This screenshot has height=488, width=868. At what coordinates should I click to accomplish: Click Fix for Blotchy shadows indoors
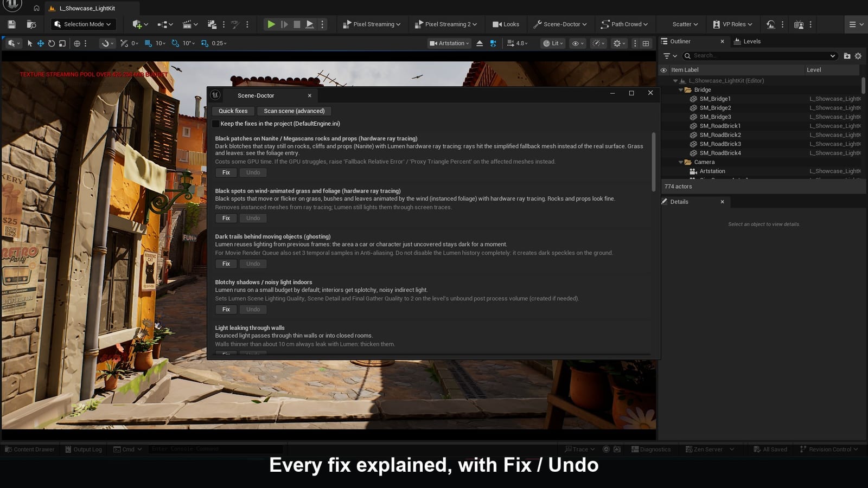coord(226,309)
